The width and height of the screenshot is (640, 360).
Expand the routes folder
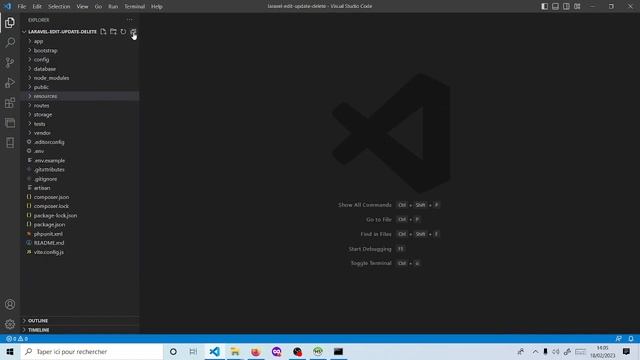pyautogui.click(x=80, y=106)
